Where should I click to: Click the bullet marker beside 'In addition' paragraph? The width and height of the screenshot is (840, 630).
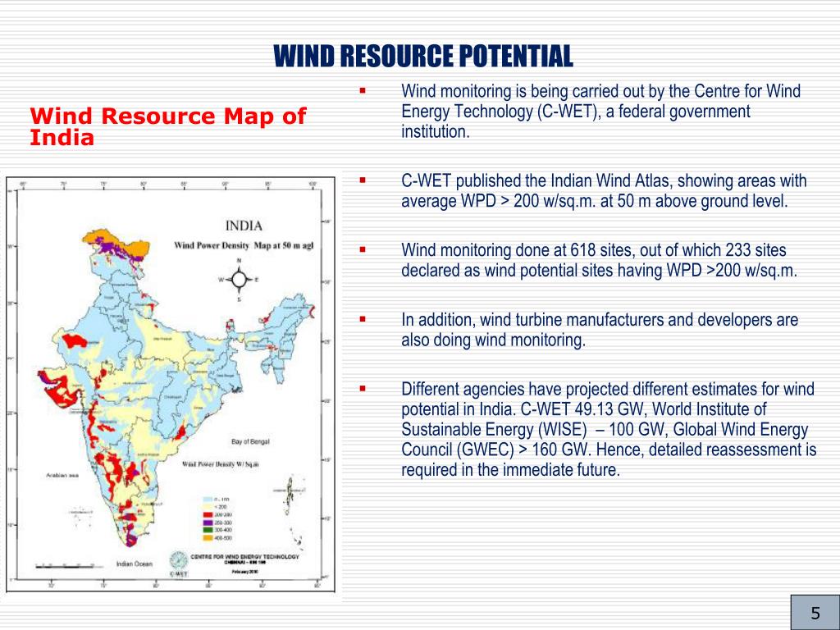tap(363, 319)
